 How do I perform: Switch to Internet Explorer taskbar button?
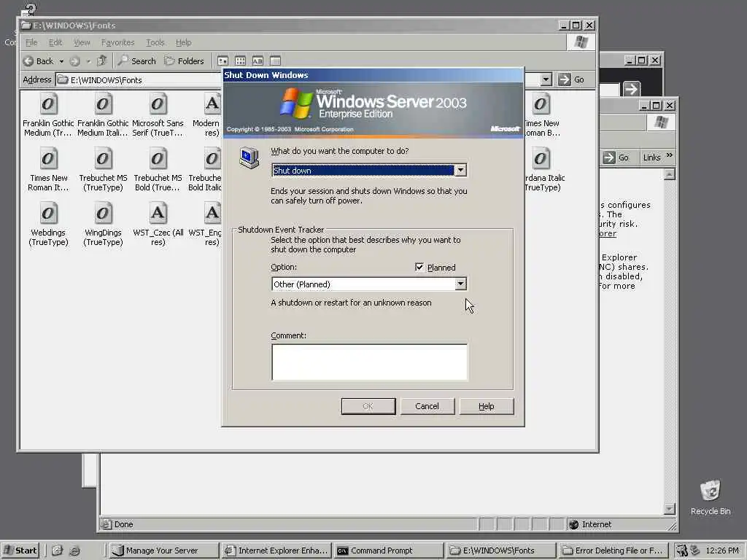(x=276, y=551)
